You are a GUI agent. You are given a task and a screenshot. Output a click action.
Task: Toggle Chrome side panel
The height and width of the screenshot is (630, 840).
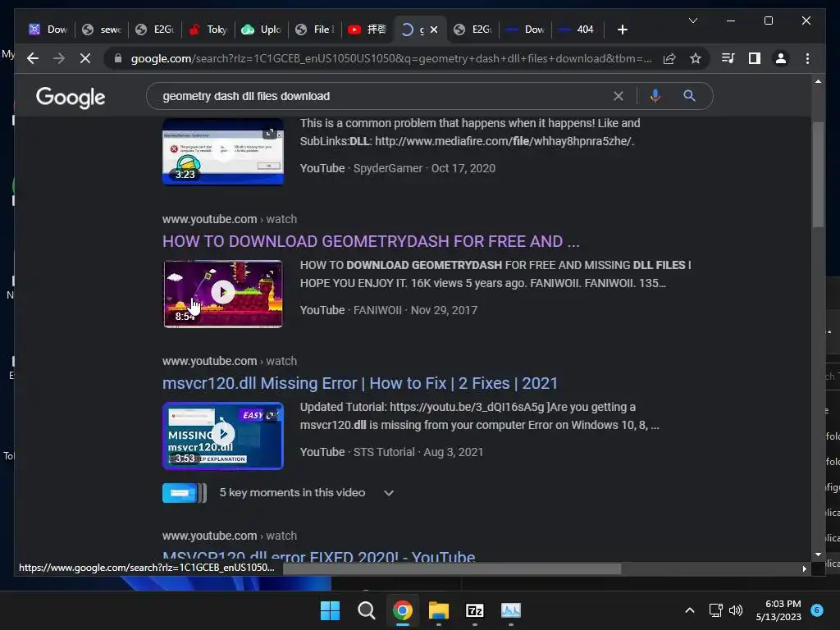pyautogui.click(x=755, y=58)
